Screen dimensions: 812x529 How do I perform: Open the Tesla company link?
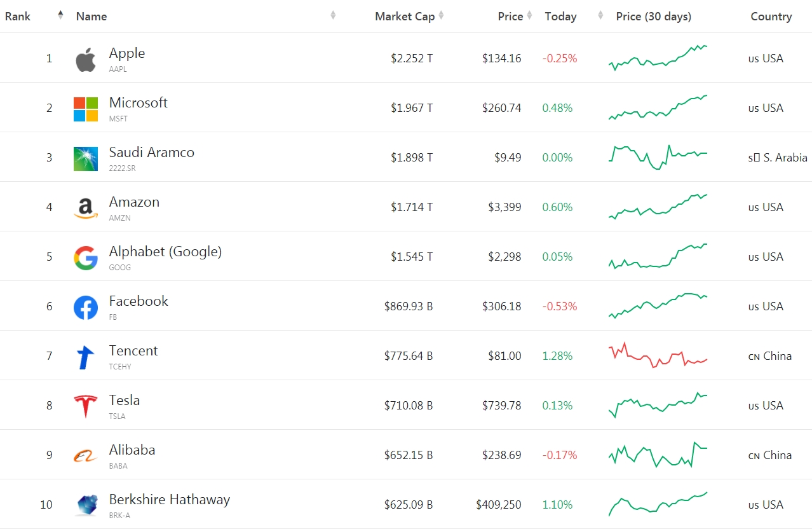point(125,400)
